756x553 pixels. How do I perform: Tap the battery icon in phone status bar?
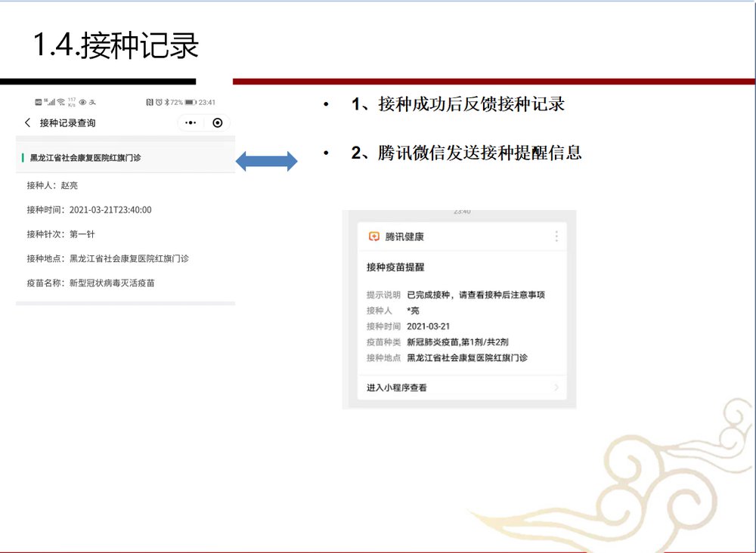click(191, 102)
